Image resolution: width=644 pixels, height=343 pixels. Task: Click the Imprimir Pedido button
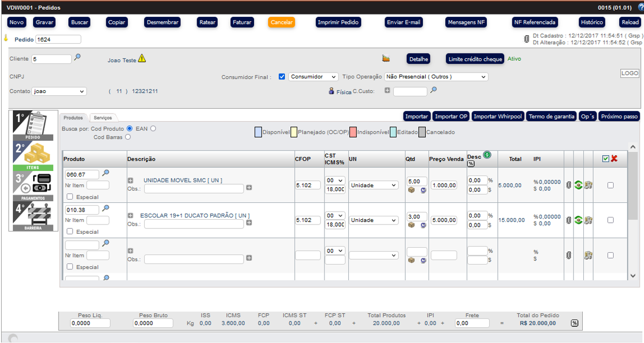coord(338,23)
